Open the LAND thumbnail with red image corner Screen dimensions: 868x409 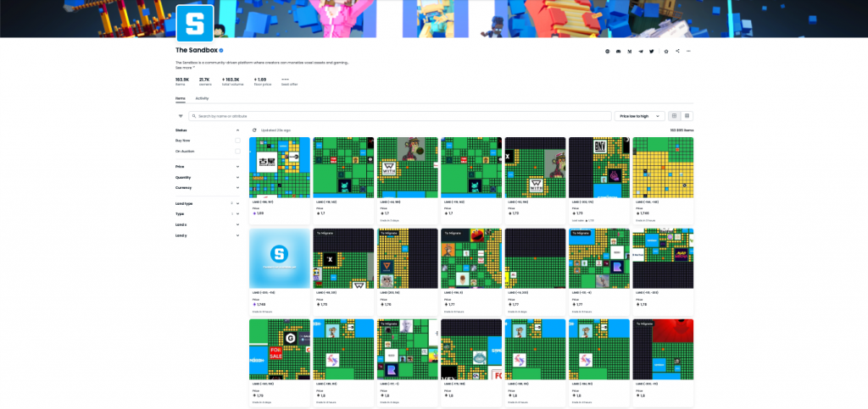pos(663,350)
